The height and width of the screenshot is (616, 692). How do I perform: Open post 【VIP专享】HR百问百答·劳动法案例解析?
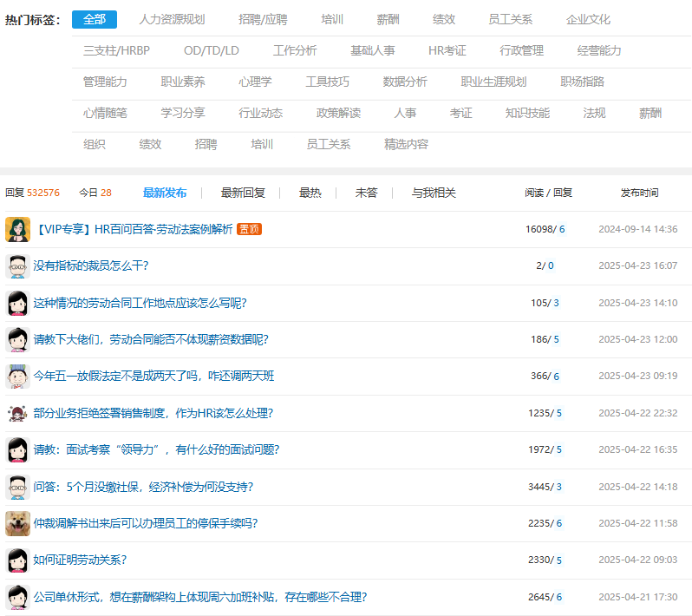pyautogui.click(x=133, y=229)
